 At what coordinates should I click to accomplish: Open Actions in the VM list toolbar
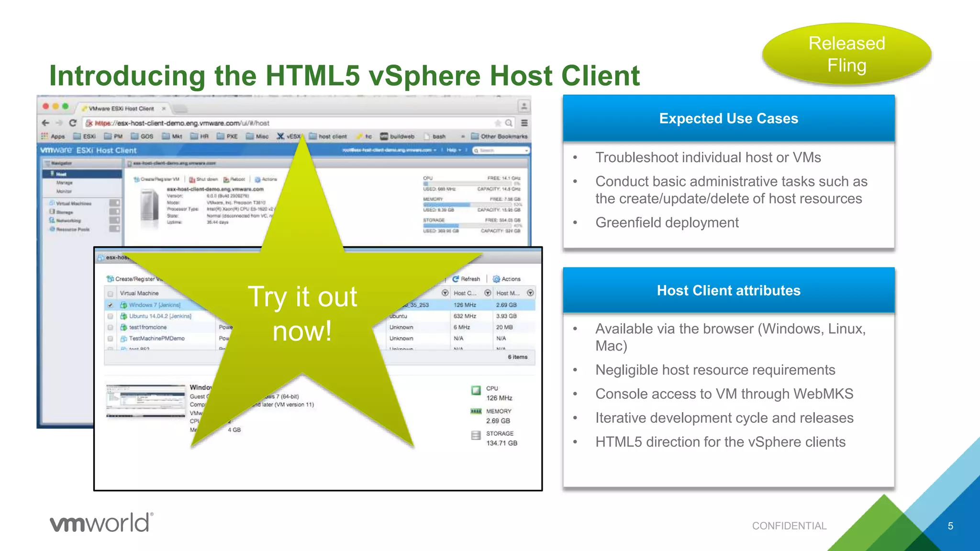(x=507, y=279)
